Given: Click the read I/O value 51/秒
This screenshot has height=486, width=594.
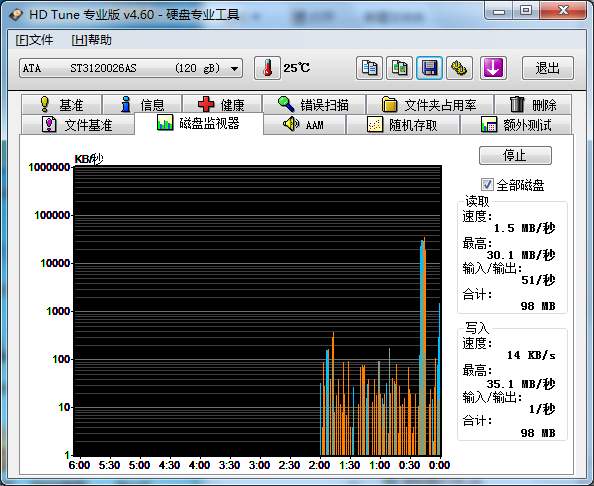Looking at the screenshot, I should pos(538,280).
